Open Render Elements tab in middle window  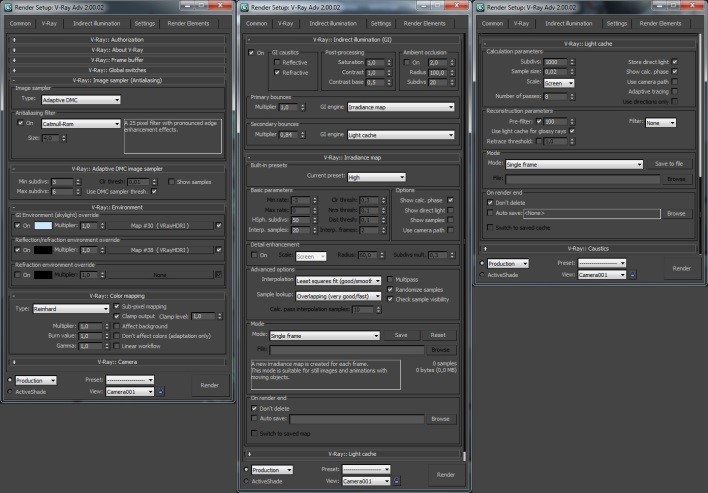point(424,23)
